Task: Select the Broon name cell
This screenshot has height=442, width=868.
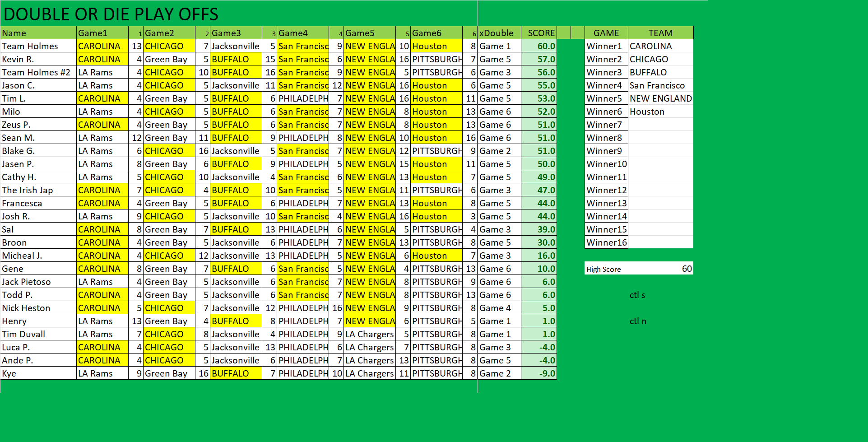Action: point(38,242)
